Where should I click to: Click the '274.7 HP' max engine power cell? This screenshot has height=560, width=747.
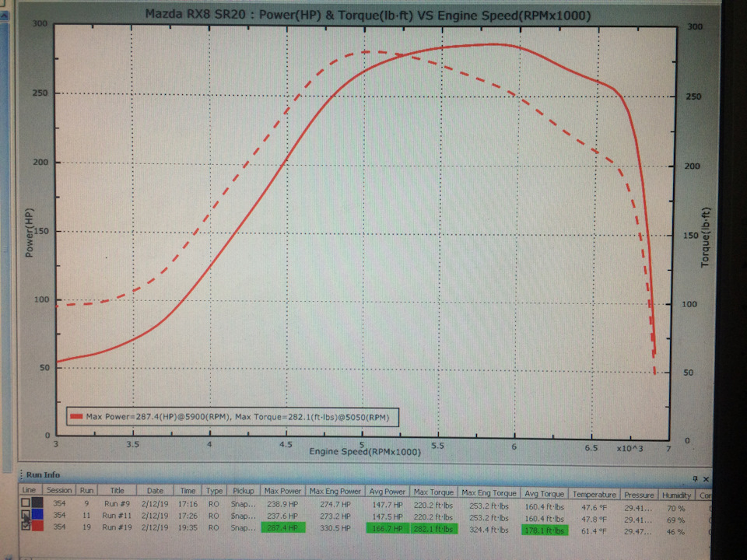335,504
